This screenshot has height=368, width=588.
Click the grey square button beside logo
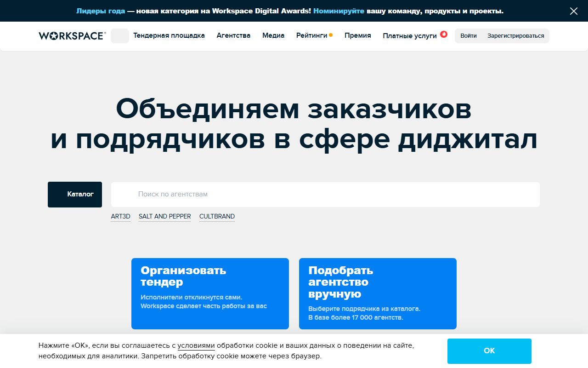click(x=120, y=36)
